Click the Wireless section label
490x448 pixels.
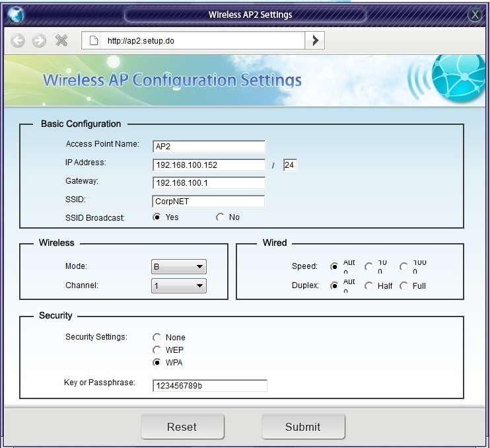57,243
